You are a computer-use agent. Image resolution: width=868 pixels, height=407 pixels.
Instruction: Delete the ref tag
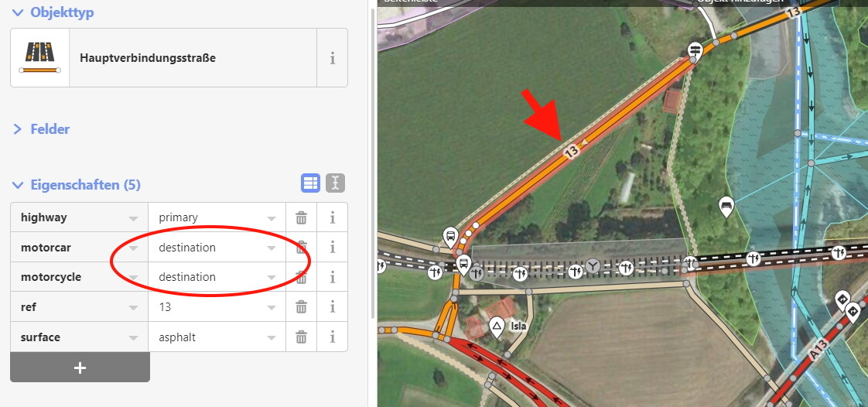click(x=301, y=306)
